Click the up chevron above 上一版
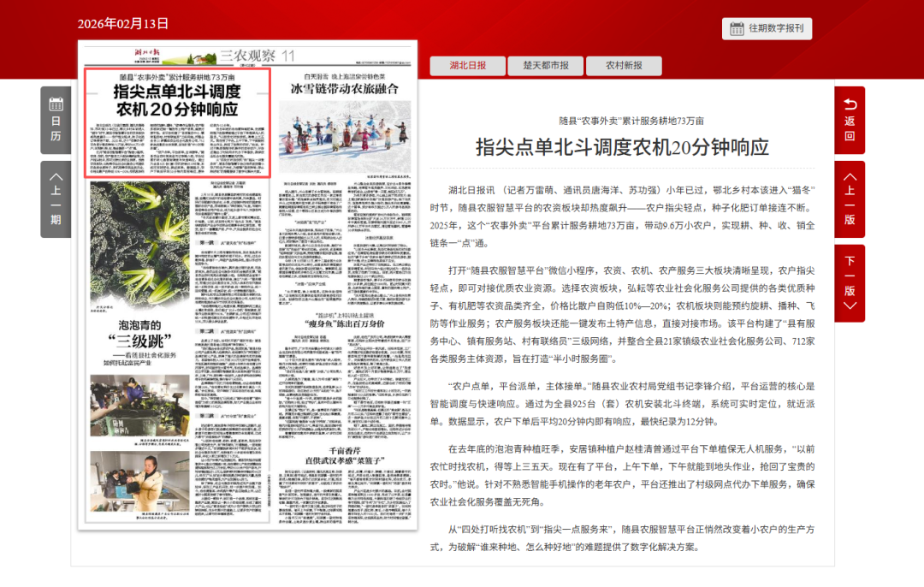 click(850, 176)
